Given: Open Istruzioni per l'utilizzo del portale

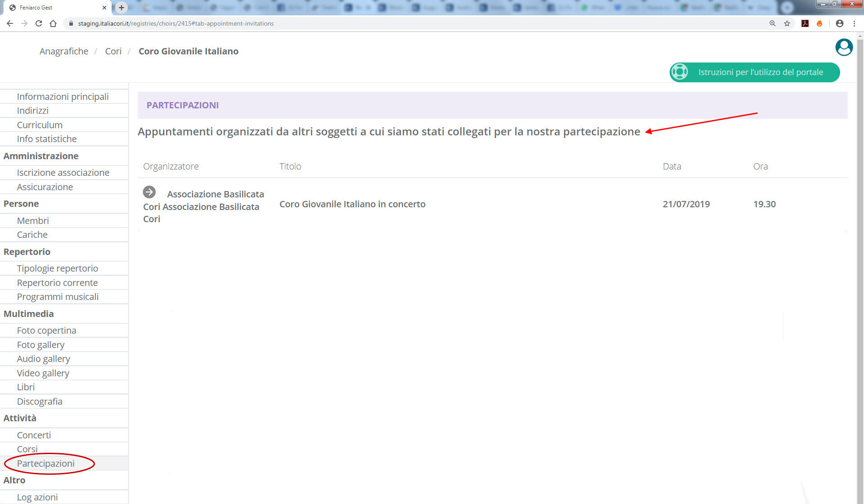Looking at the screenshot, I should point(755,72).
